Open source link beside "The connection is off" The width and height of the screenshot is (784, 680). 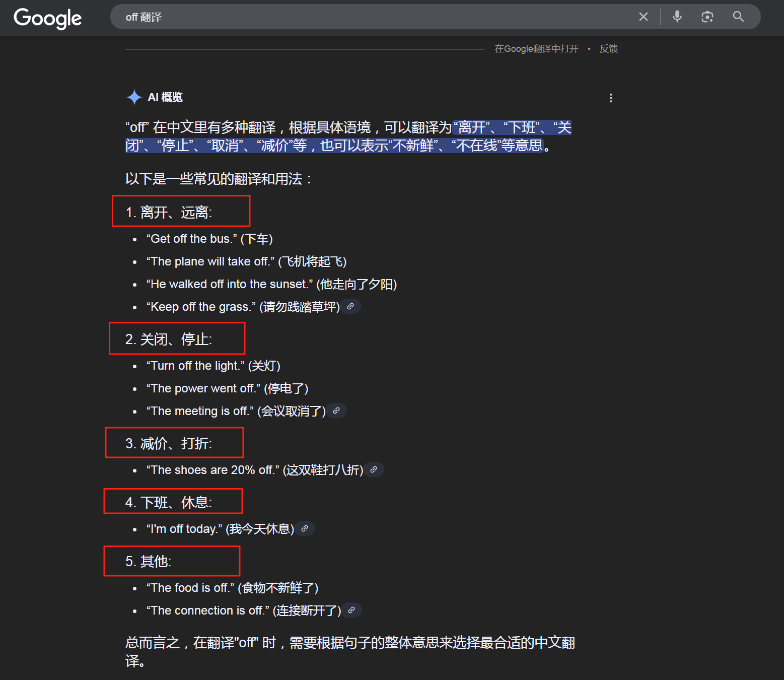(352, 610)
